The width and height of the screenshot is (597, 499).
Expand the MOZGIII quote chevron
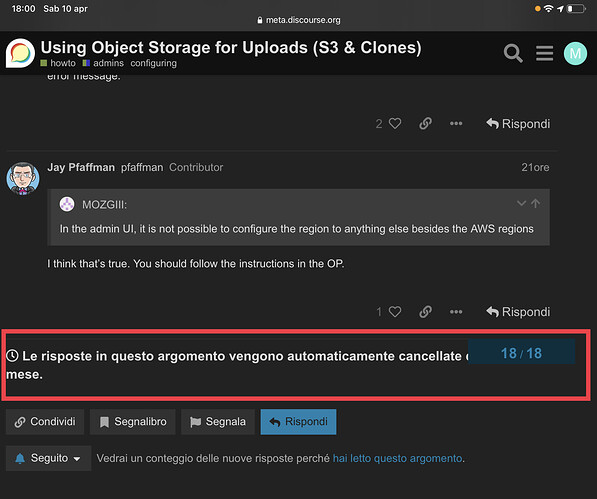pos(521,203)
